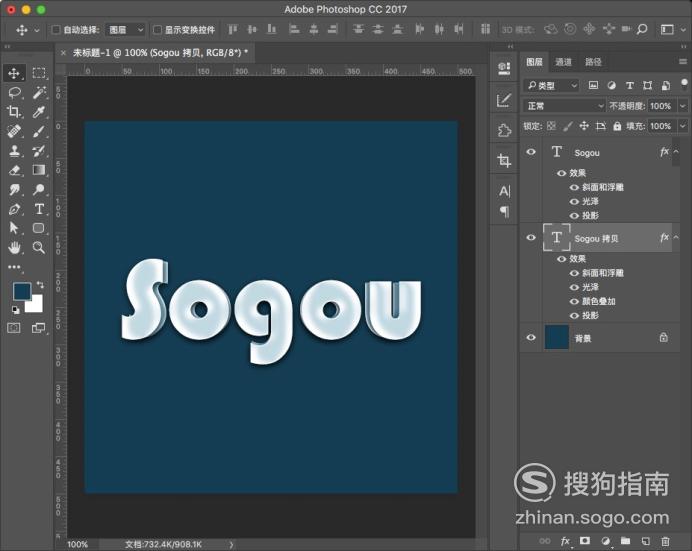The image size is (692, 551).
Task: Toggle Sogou layer 斜面和浮雕 effect visibility
Action: tap(574, 187)
